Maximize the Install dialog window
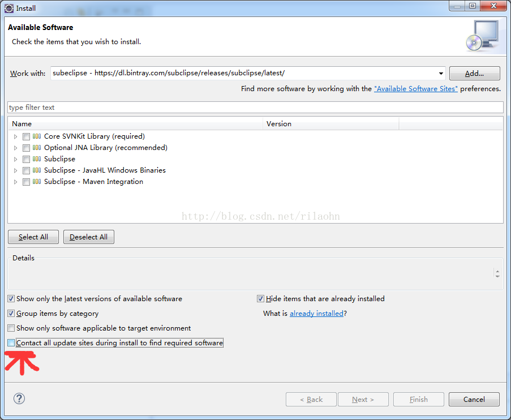This screenshot has width=511, height=420. 473,6
